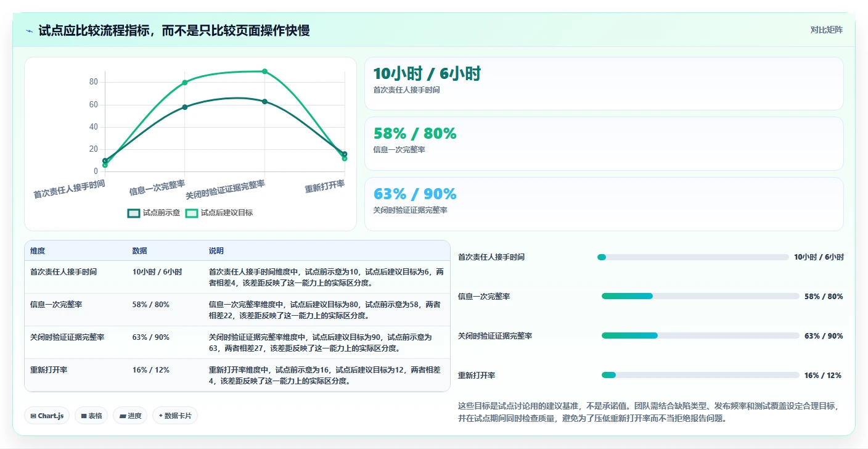Toggle the 试点前示意 legend entry

154,213
